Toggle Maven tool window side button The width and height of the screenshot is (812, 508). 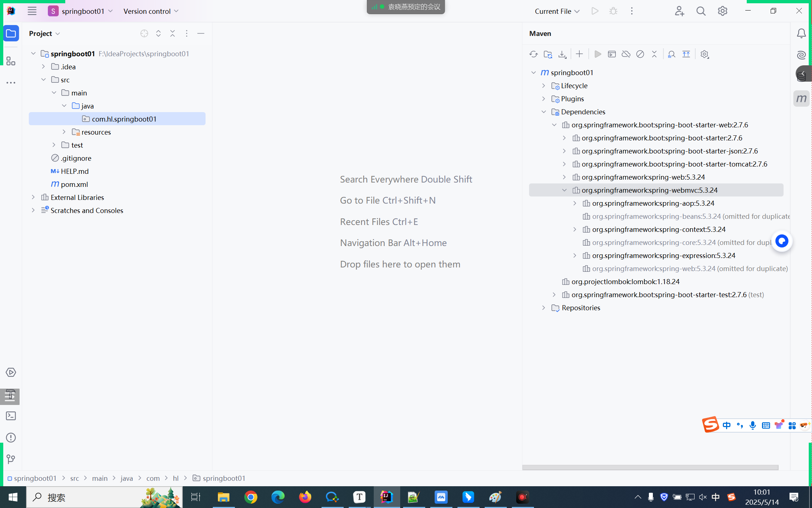(801, 98)
